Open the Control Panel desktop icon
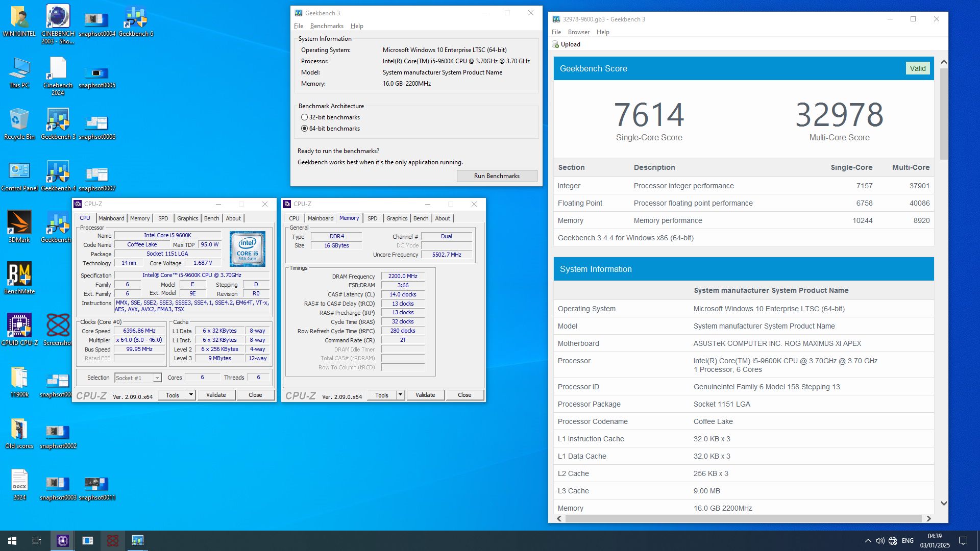Image resolution: width=980 pixels, height=551 pixels. tap(19, 176)
